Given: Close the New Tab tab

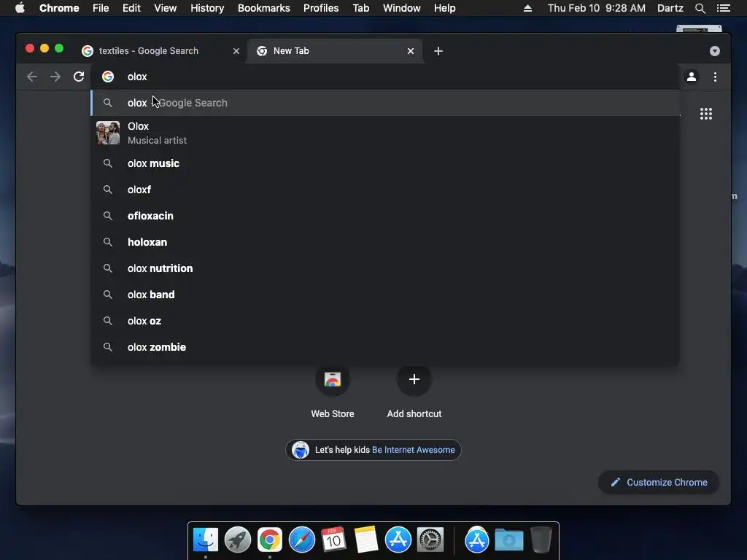Looking at the screenshot, I should [411, 51].
